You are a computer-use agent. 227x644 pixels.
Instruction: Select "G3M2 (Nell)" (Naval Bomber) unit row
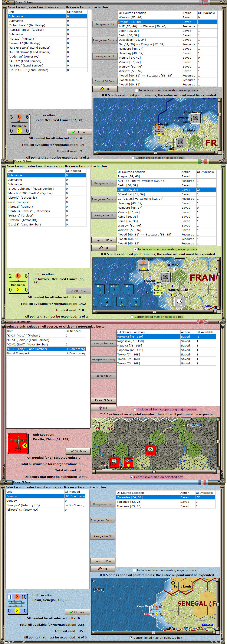click(x=46, y=345)
